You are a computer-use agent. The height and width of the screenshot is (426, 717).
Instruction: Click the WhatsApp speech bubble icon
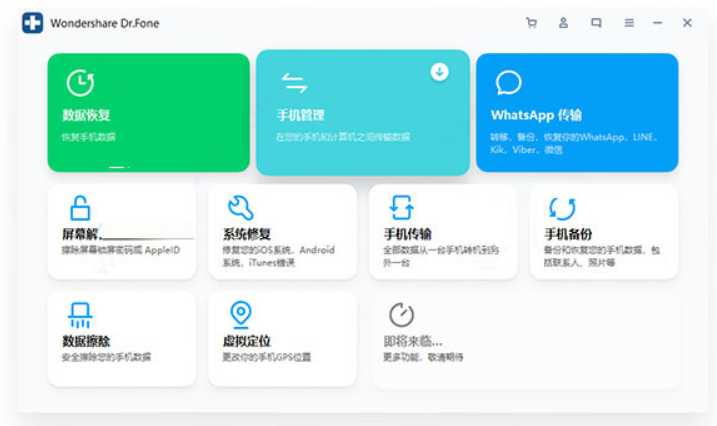pyautogui.click(x=509, y=83)
